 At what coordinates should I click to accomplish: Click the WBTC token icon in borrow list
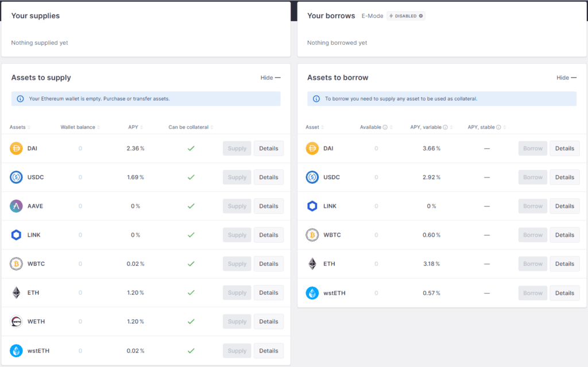pos(312,235)
